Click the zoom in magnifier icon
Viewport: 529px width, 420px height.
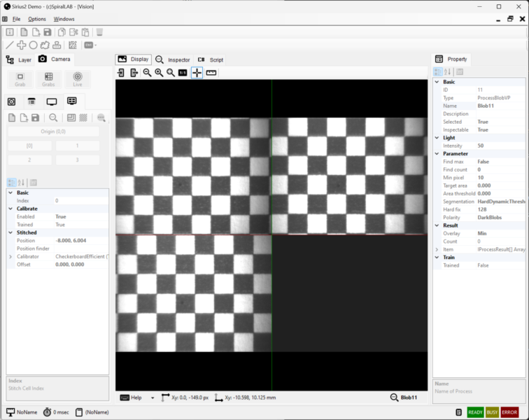pyautogui.click(x=159, y=73)
